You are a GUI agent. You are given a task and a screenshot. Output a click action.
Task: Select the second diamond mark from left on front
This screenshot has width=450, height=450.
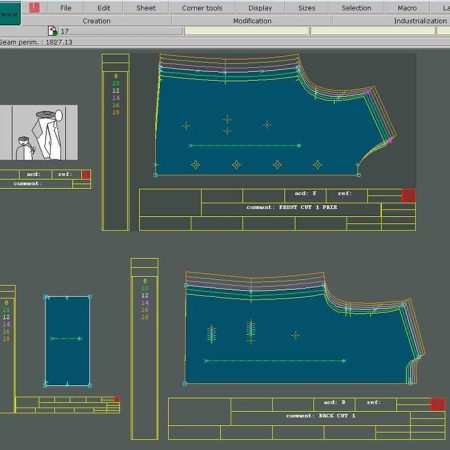236,165
